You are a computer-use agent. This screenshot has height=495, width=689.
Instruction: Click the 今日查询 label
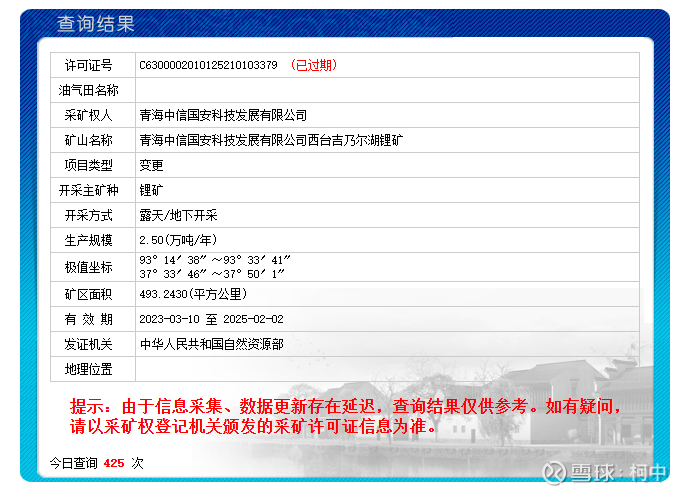(73, 463)
